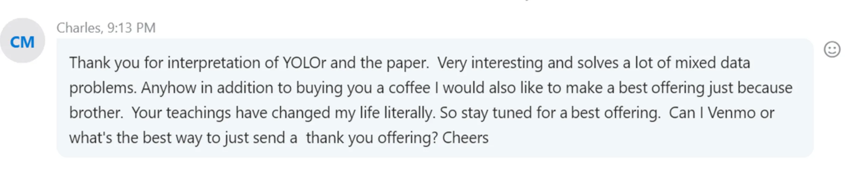Click the word brother starting line three
868x172 pixels.
coord(96,113)
